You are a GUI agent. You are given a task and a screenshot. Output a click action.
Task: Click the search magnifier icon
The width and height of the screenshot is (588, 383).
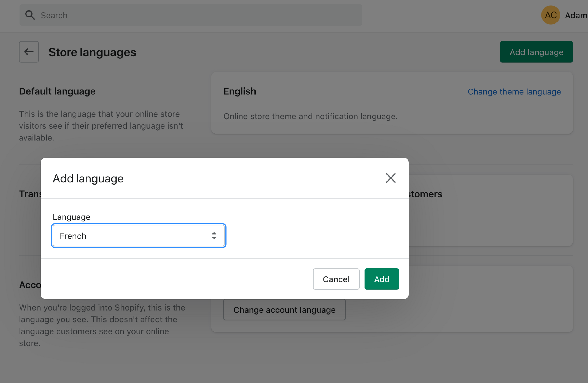tap(30, 15)
